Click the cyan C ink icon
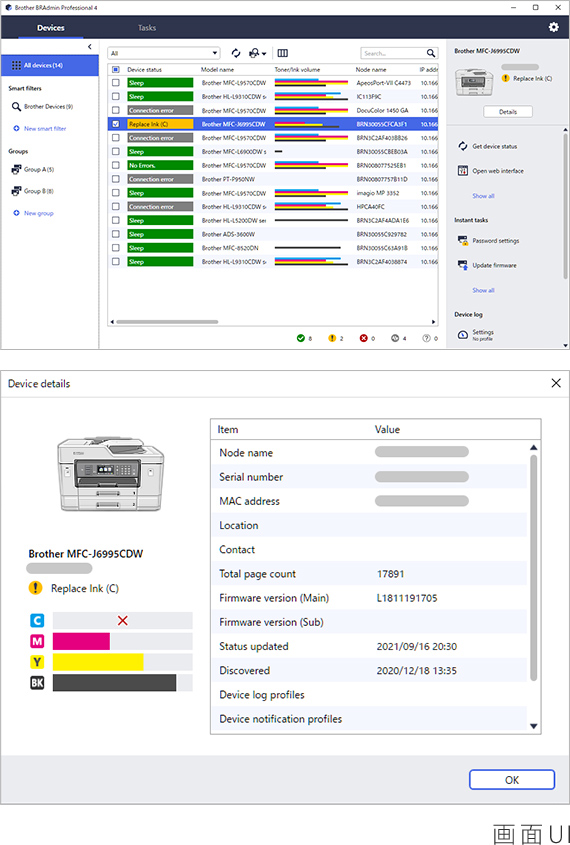 [x=37, y=621]
